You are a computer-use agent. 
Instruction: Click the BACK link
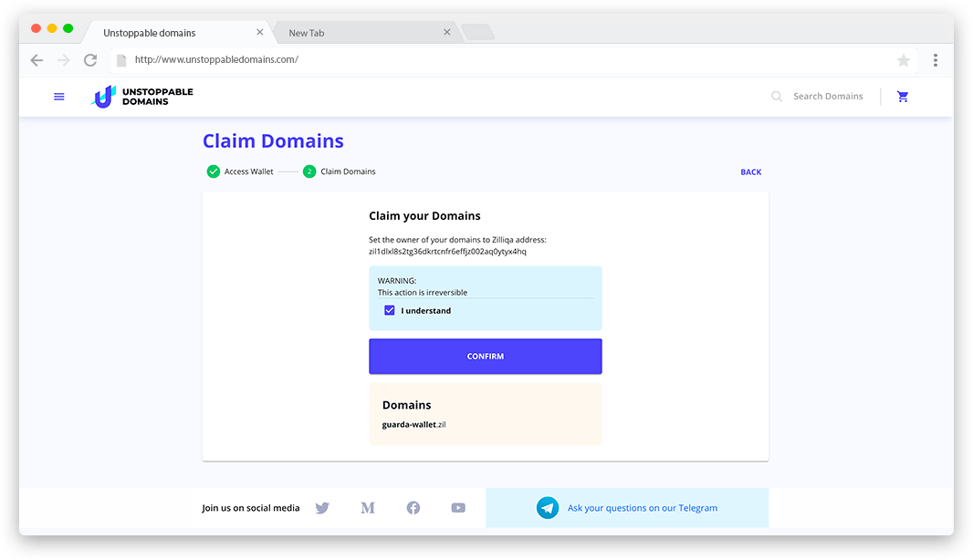tap(751, 172)
